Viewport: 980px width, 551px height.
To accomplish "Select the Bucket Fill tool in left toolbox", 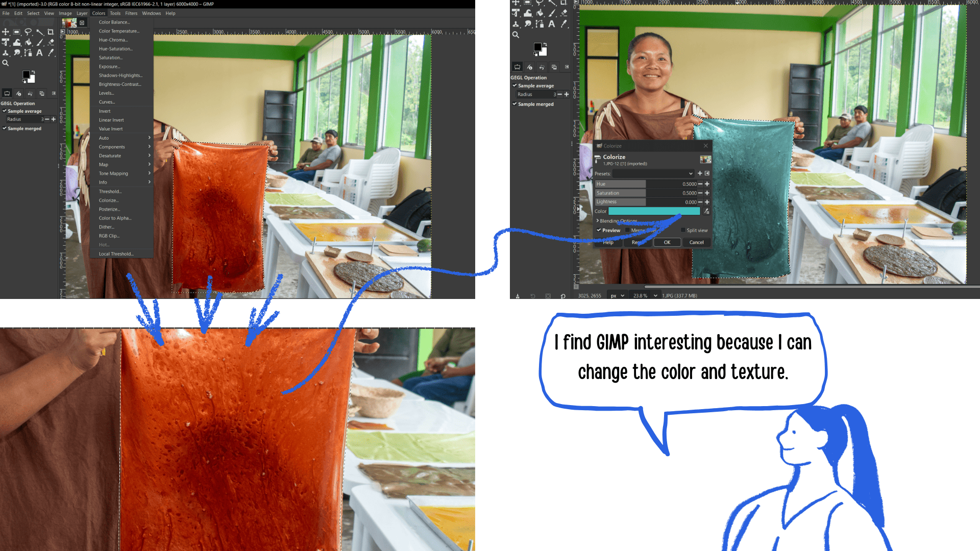I will point(29,42).
